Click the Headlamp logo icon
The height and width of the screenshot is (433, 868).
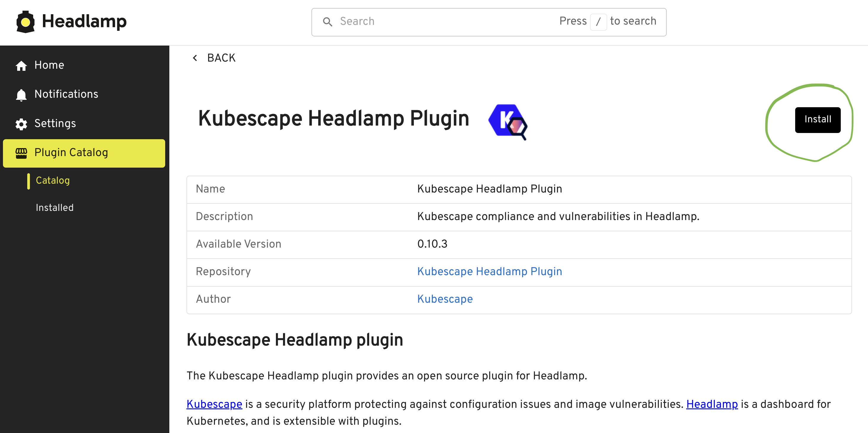[x=25, y=21]
